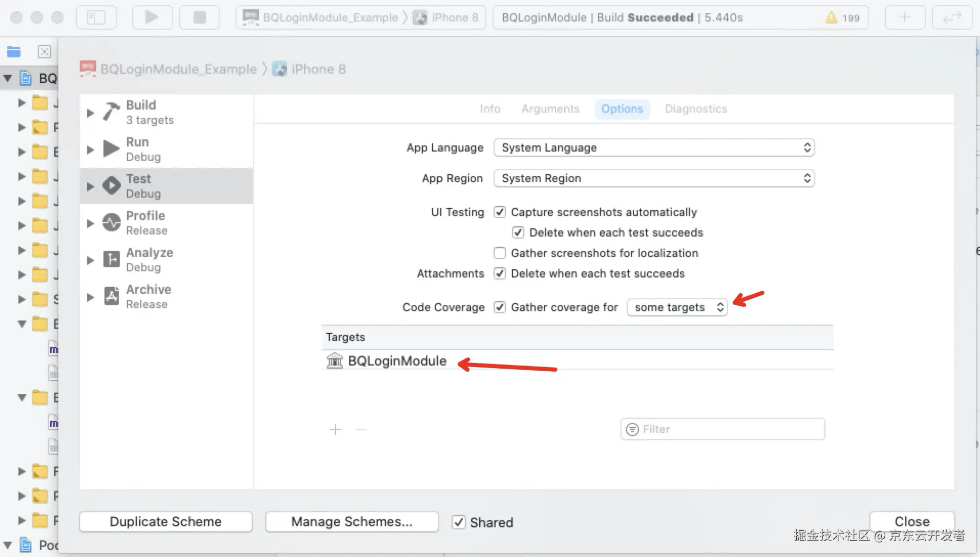Open the project navigator folder icon
The height and width of the screenshot is (557, 980).
[14, 52]
